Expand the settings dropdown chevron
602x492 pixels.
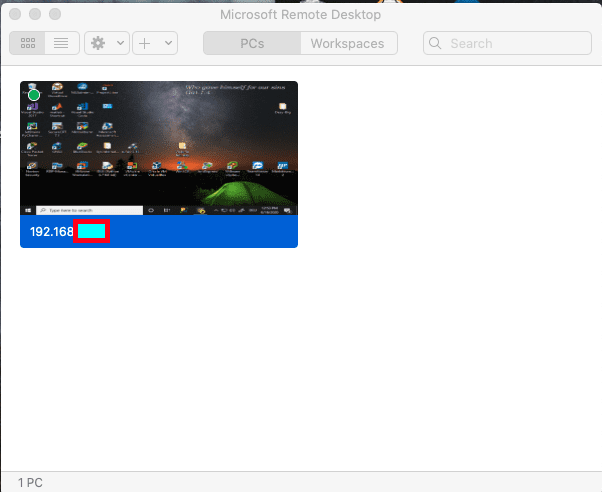tap(121, 43)
